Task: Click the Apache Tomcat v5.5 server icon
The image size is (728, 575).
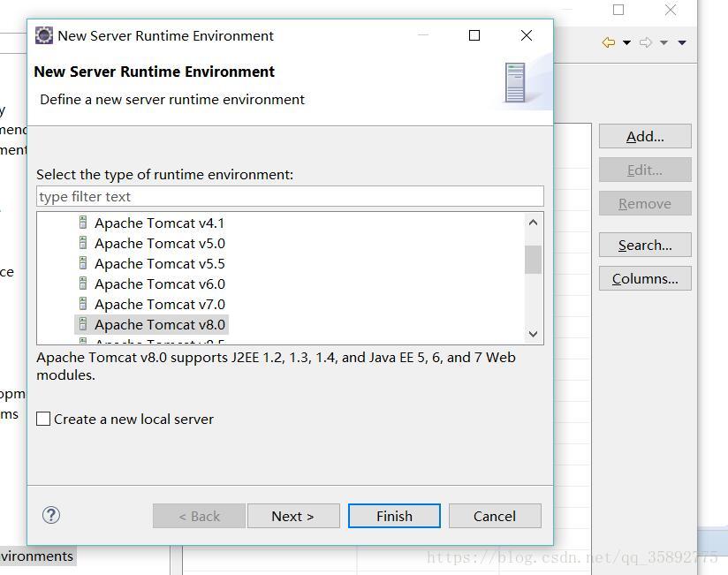Action: click(83, 263)
